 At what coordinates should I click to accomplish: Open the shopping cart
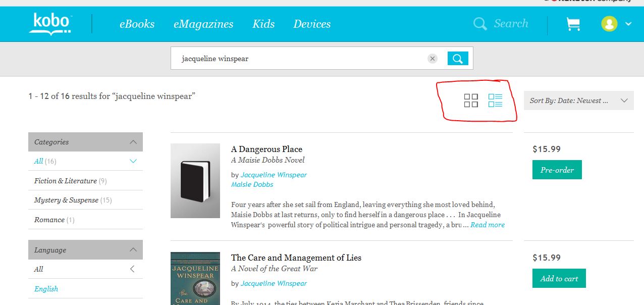[573, 24]
